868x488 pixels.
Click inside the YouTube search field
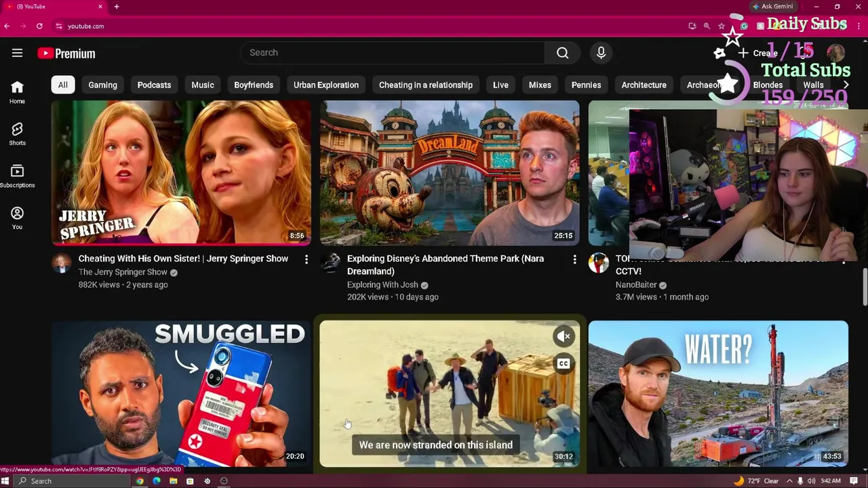point(392,53)
